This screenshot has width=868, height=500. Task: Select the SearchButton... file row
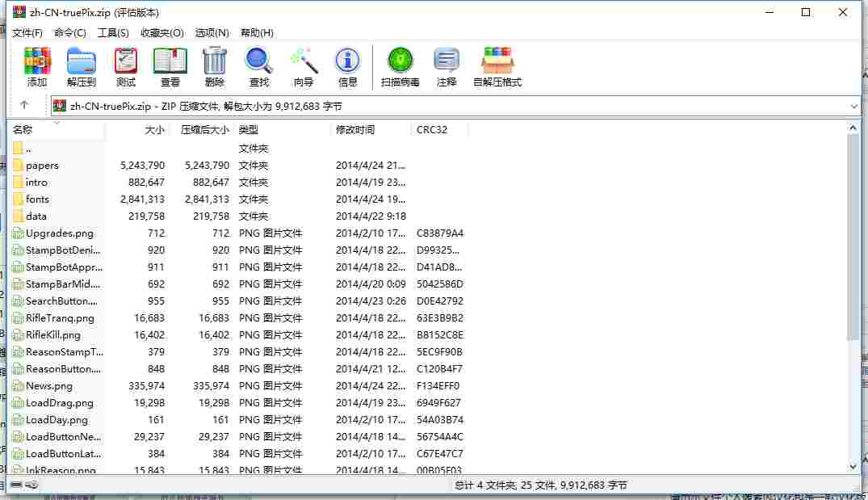coord(238,301)
